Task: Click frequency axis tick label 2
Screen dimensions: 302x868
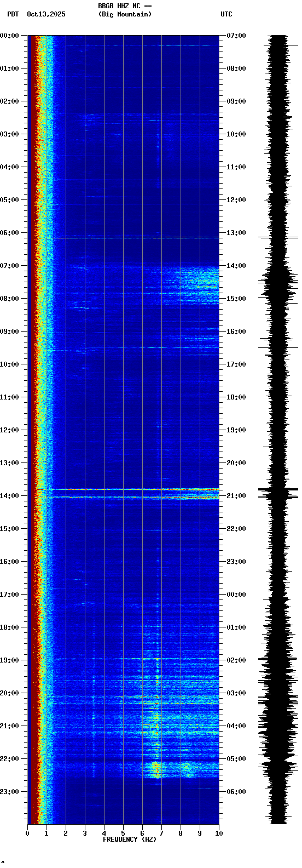Action: click(x=66, y=833)
